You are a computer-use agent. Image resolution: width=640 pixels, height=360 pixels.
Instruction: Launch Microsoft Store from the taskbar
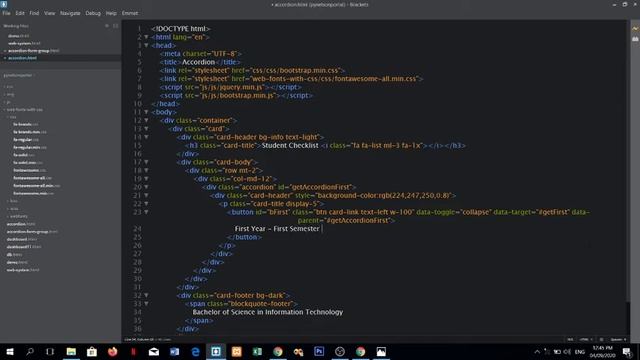92,351
